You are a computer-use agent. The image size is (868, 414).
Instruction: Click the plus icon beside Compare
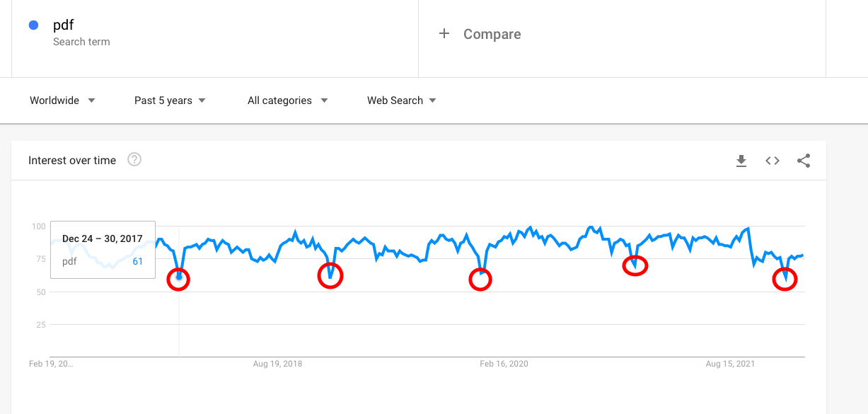(444, 33)
